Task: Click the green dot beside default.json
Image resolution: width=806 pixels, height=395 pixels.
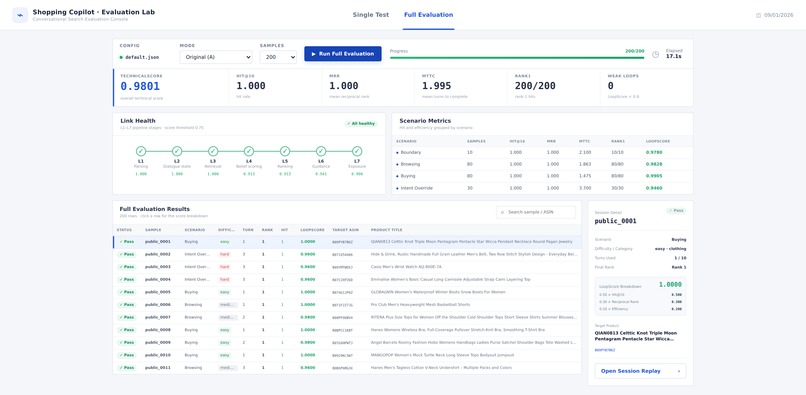Action: [121, 57]
